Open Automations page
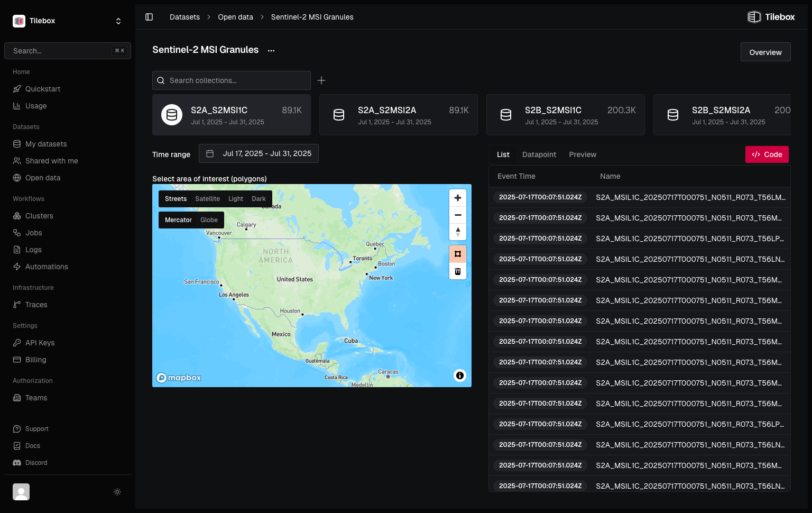Viewport: 812px width, 513px height. [x=68, y=267]
